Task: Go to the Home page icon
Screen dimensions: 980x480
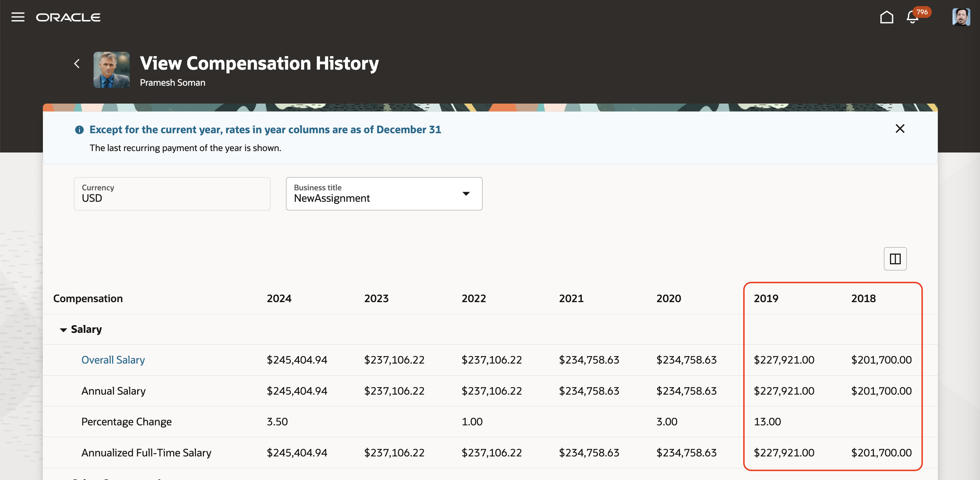Action: pyautogui.click(x=886, y=17)
